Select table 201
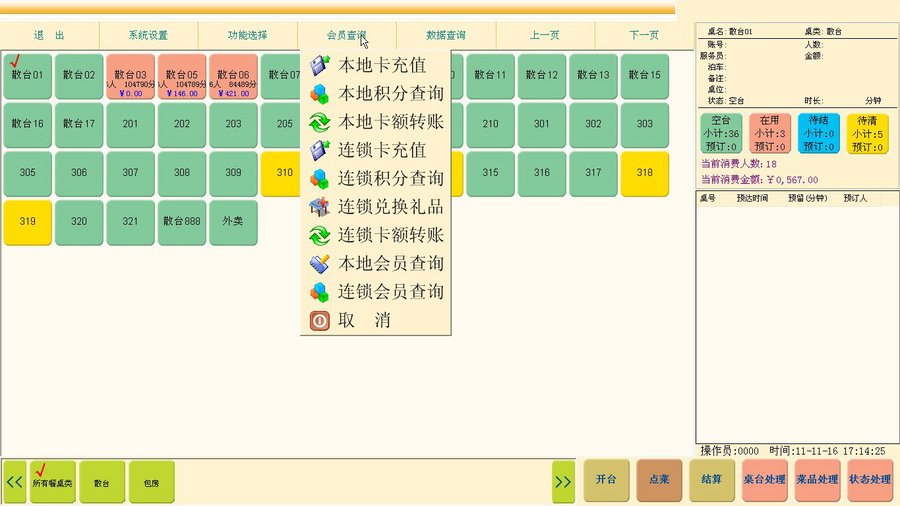 pyautogui.click(x=130, y=124)
